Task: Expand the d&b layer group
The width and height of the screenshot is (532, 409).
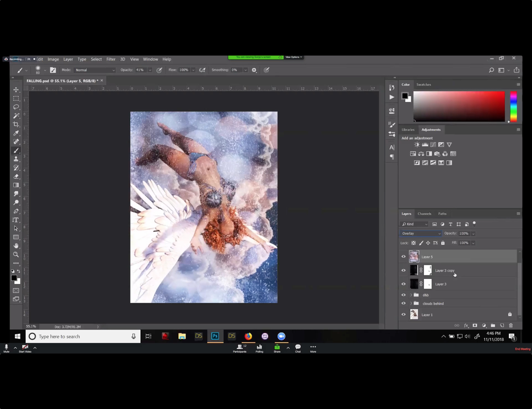Action: (x=411, y=294)
